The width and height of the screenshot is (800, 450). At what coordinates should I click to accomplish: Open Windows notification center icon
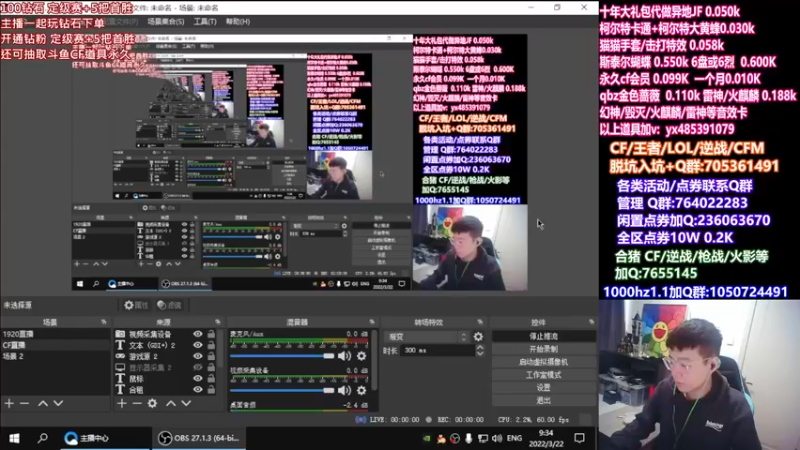pos(580,438)
